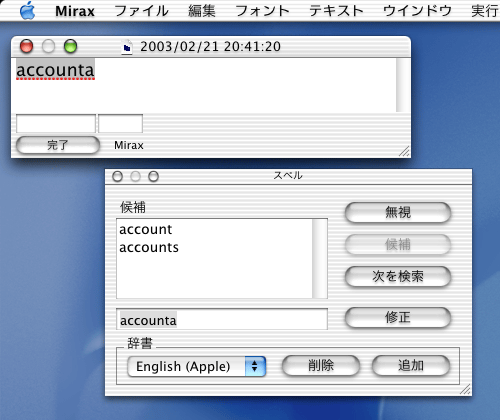Open the English (Apple) dictionary dropdown

pyautogui.click(x=196, y=366)
